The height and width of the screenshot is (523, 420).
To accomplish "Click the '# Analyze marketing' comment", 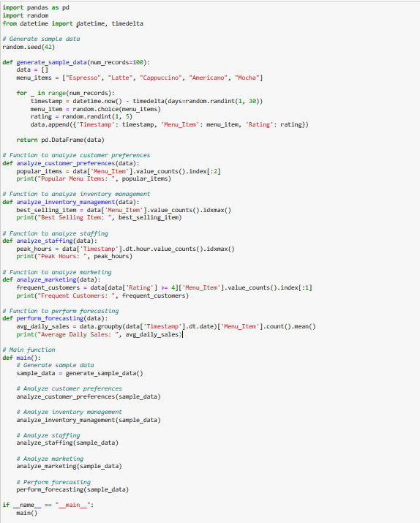I will 50,459.
